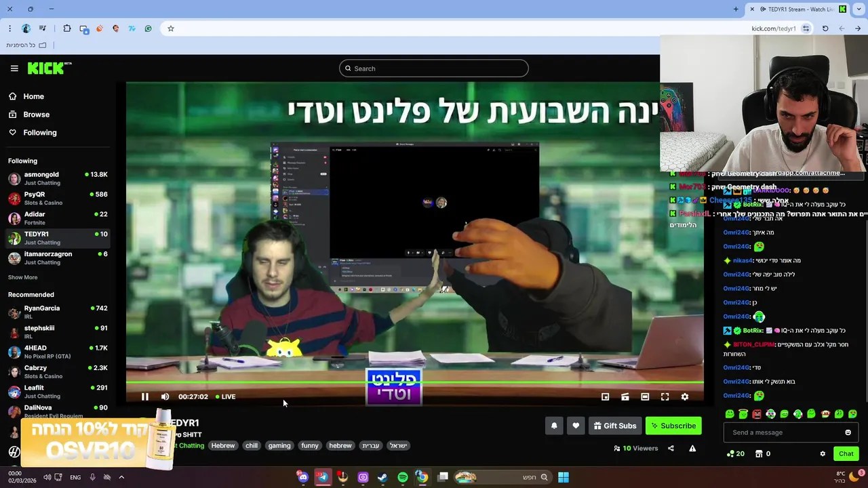
Task: Open itamarorzagron channel
Action: (58, 258)
